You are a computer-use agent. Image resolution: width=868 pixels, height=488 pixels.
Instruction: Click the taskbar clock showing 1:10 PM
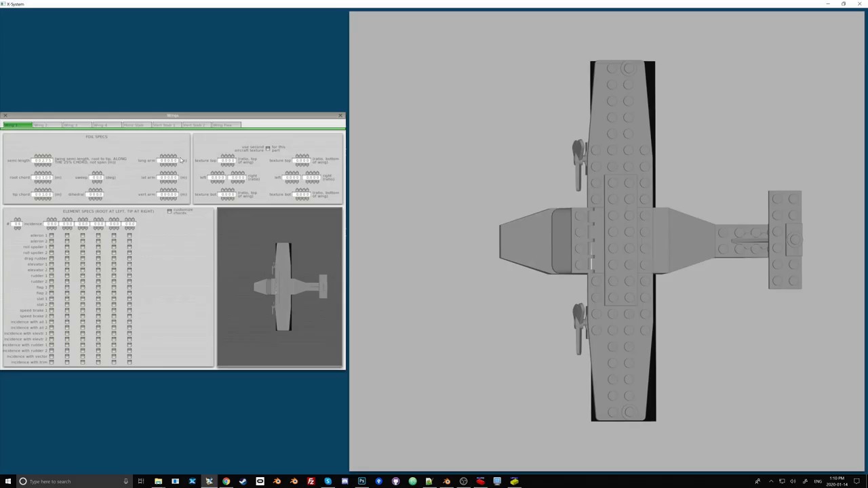(837, 481)
